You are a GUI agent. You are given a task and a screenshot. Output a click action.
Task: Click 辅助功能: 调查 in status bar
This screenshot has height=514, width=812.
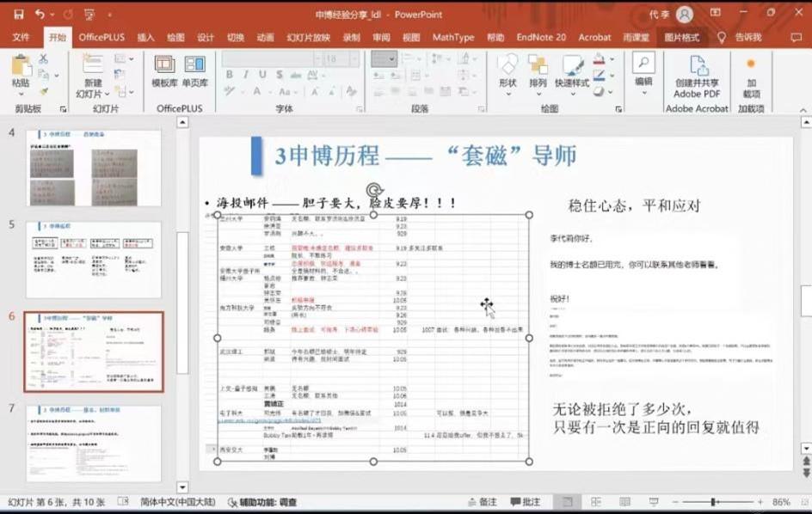[262, 502]
